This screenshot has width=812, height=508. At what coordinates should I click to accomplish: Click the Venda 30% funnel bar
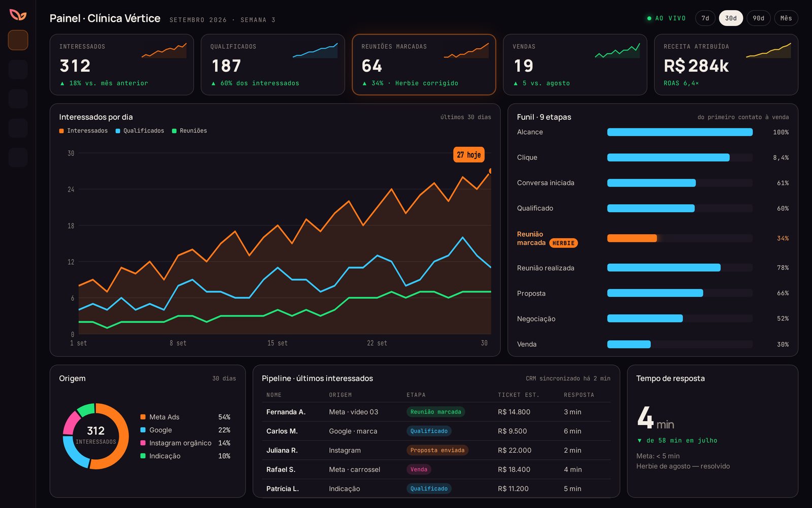point(629,344)
